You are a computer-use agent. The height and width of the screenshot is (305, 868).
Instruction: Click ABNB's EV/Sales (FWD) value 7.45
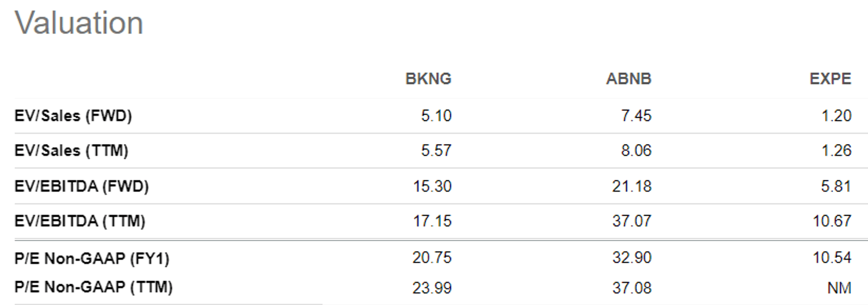[x=636, y=115]
